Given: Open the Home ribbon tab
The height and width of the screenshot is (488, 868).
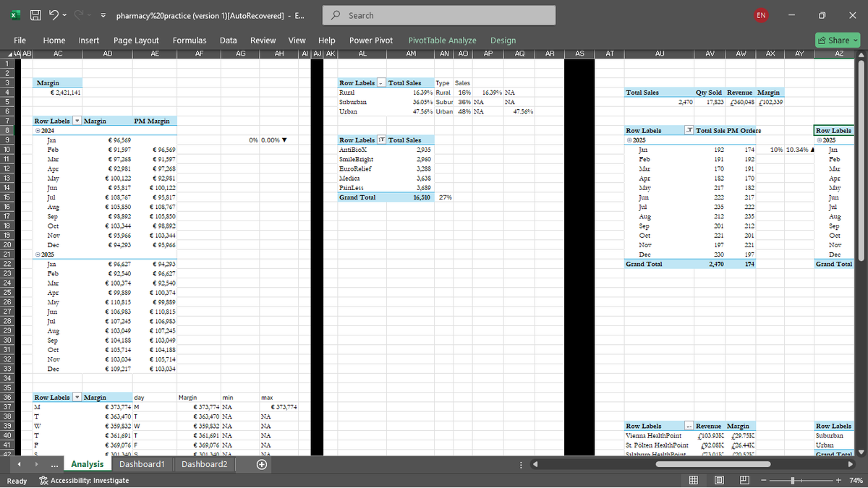Looking at the screenshot, I should (54, 40).
